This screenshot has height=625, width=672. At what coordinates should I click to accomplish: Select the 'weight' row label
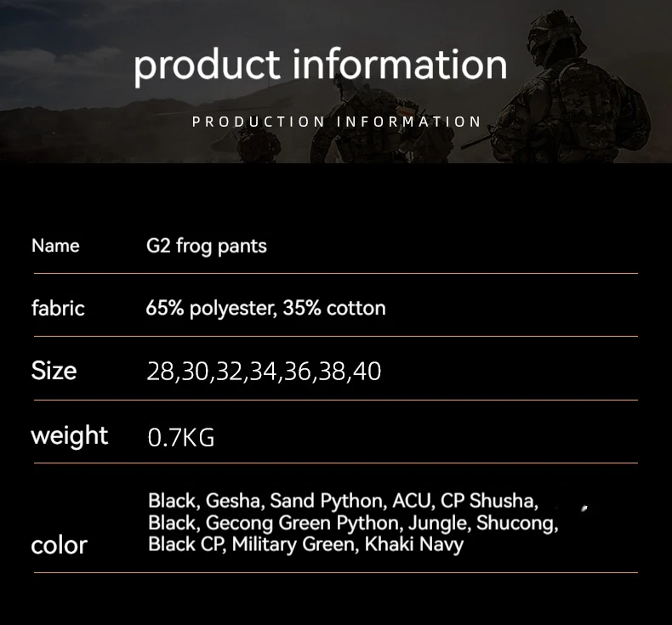(x=70, y=436)
